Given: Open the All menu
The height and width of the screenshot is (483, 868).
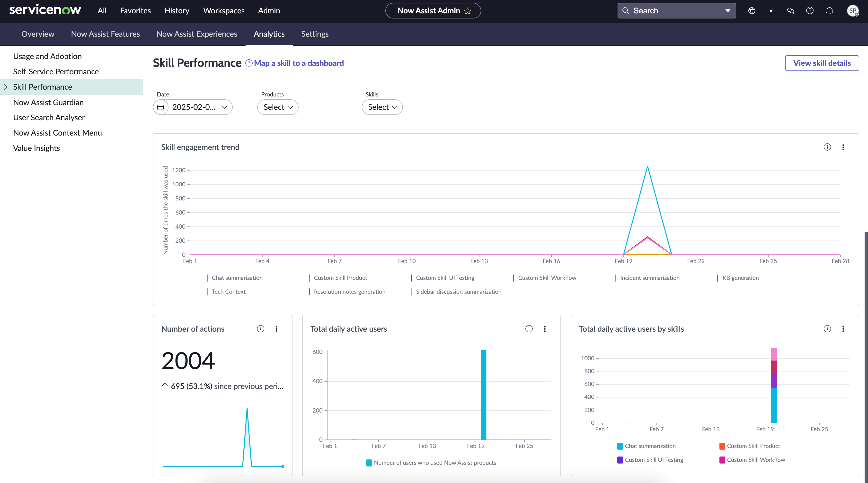Looking at the screenshot, I should coord(102,11).
